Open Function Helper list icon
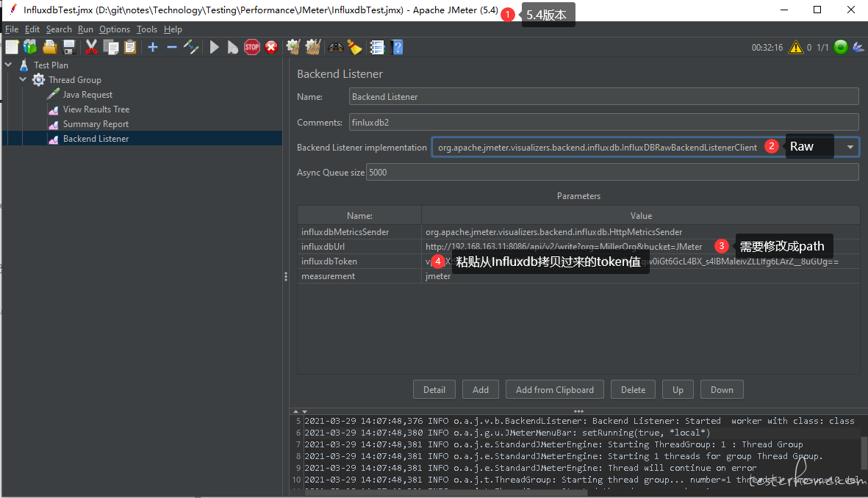This screenshot has width=868, height=498. (x=377, y=48)
